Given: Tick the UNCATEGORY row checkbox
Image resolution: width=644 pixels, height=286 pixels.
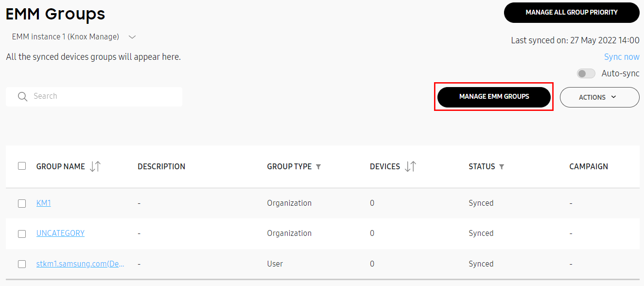Looking at the screenshot, I should click(x=22, y=233).
